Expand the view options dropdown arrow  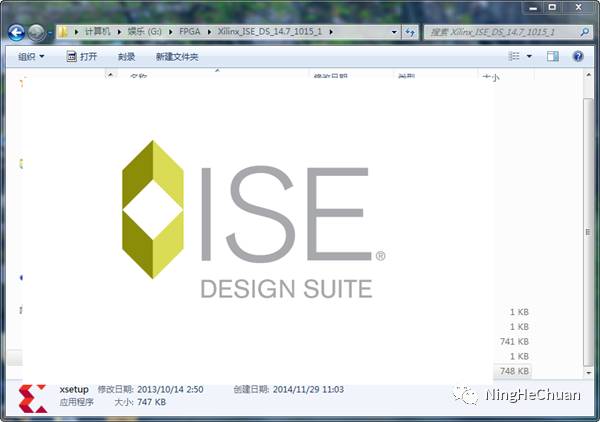pyautogui.click(x=529, y=57)
